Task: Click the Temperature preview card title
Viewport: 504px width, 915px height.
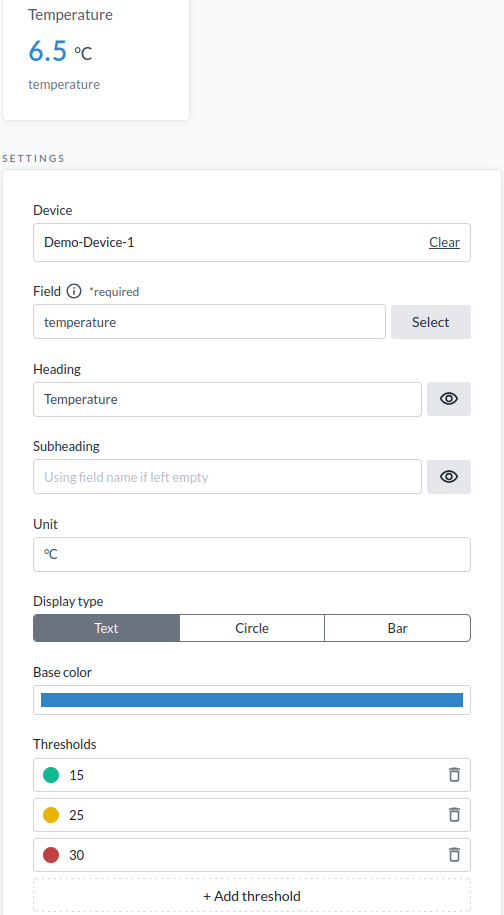Action: coord(71,15)
